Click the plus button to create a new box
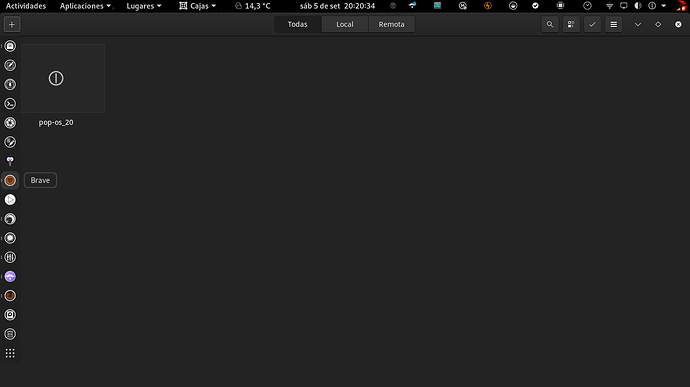690x387 pixels. click(12, 25)
